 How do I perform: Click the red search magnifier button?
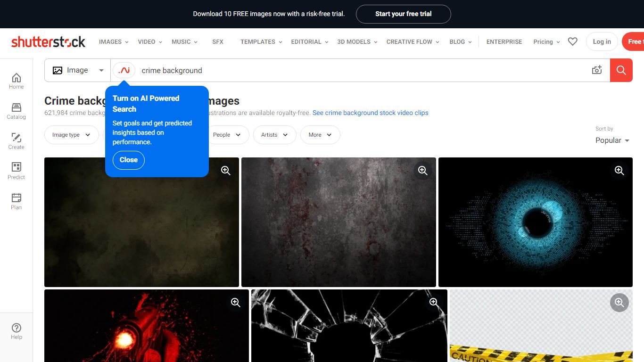(x=621, y=70)
